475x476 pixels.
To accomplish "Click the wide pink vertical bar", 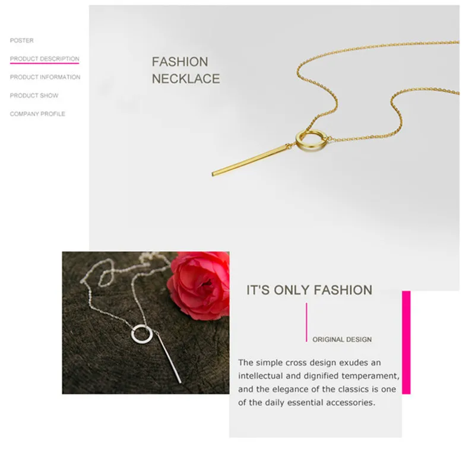I will click(406, 342).
